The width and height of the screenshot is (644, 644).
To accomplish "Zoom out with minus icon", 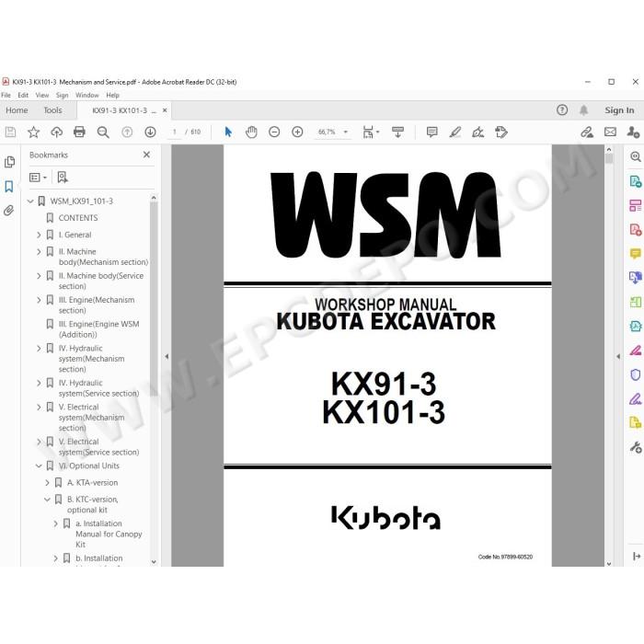I will coord(274,132).
